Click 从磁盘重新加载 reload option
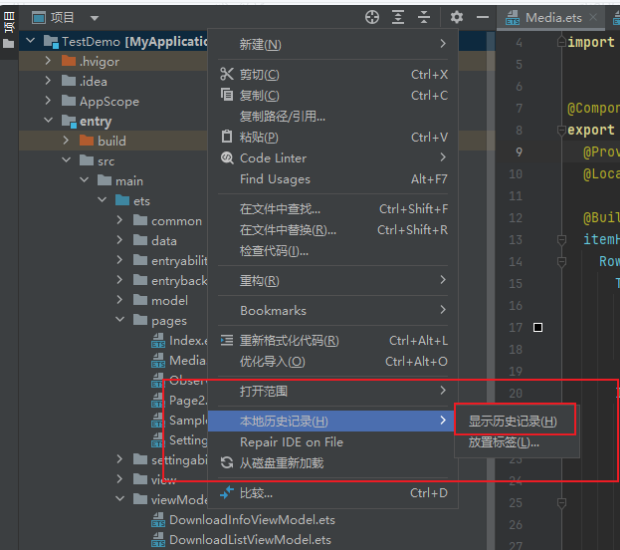This screenshot has height=550, width=620. tap(281, 463)
